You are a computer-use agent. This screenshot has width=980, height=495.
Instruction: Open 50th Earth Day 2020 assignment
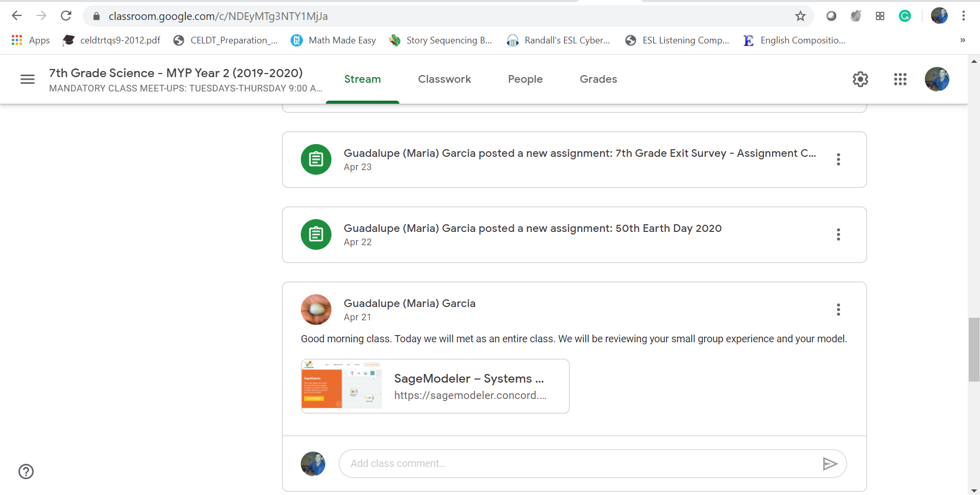pos(532,228)
